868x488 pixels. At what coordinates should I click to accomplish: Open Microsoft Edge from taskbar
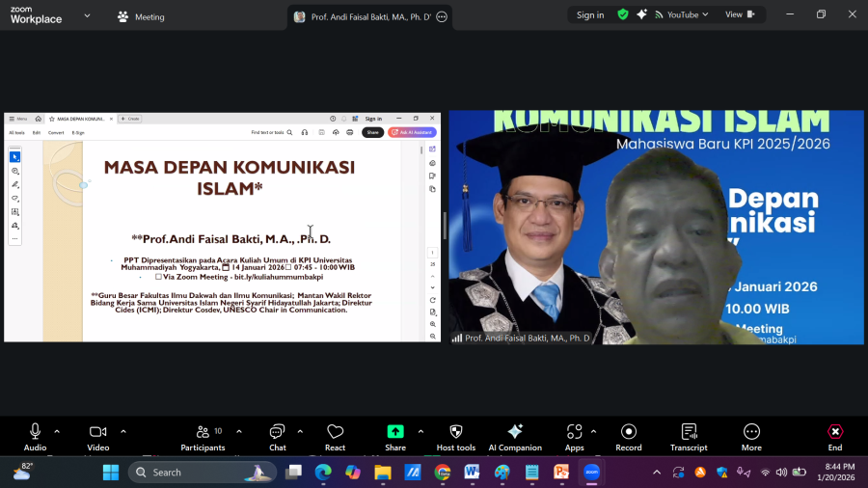click(x=323, y=473)
